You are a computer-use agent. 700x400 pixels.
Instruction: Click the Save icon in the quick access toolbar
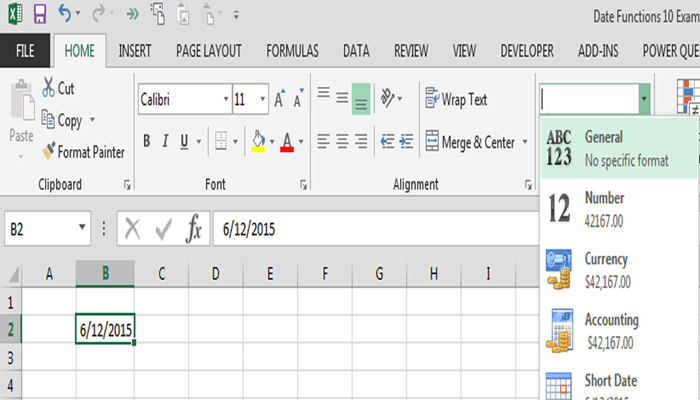(x=40, y=14)
